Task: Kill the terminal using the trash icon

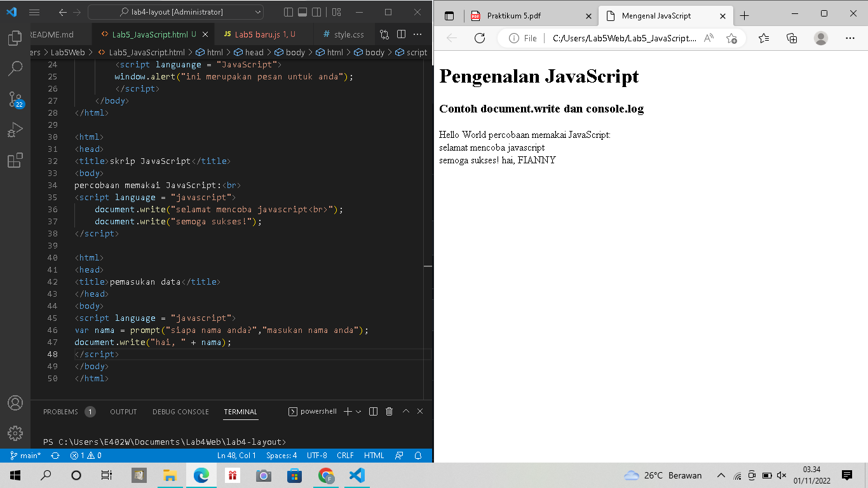Action: [x=388, y=411]
